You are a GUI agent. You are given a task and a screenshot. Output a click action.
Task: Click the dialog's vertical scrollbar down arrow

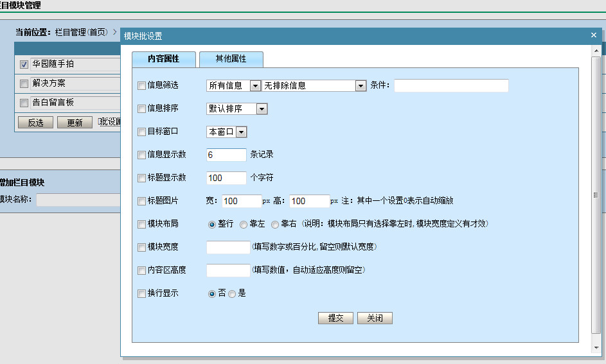pos(597,347)
